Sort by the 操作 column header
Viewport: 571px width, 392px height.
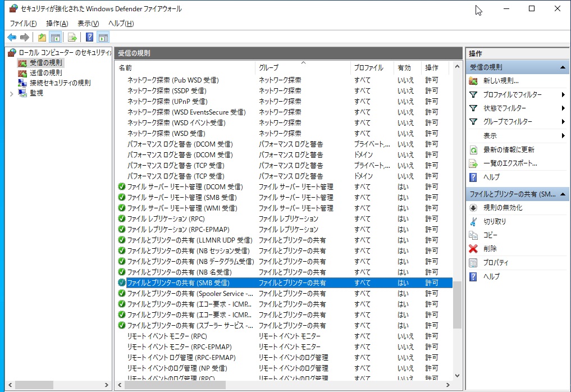pos(436,68)
